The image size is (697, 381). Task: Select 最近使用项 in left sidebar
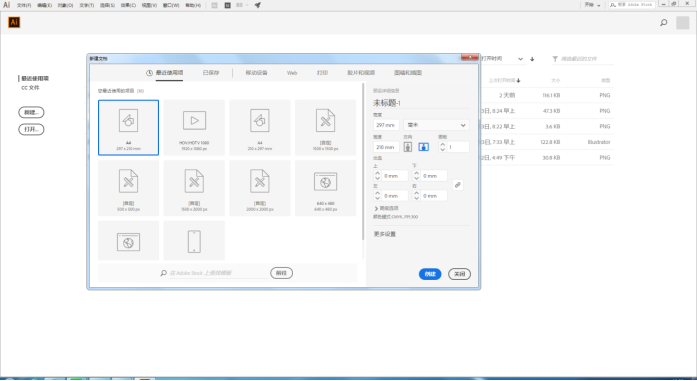pyautogui.click(x=35, y=78)
